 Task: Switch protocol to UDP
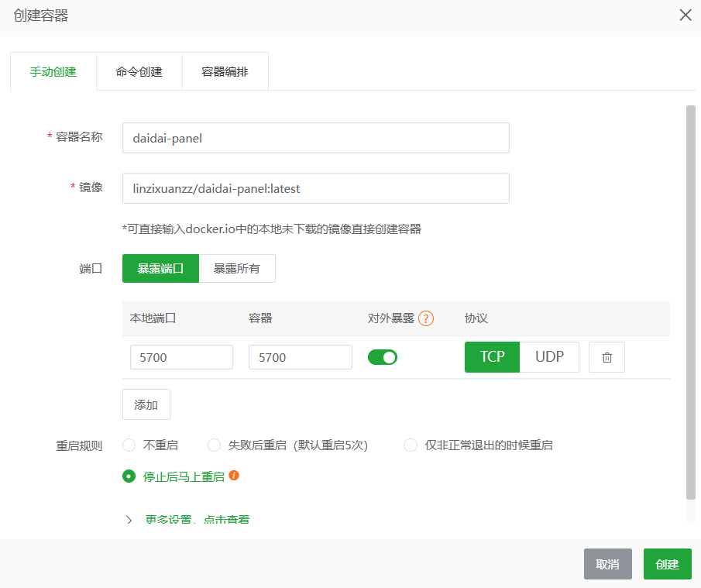549,357
